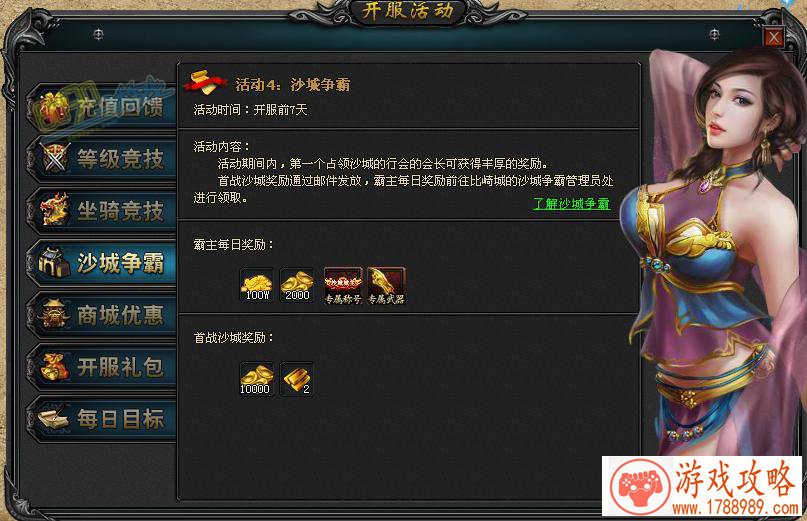Image resolution: width=807 pixels, height=521 pixels.
Task: Switch to the 等级竞技 tab
Action: [102, 159]
